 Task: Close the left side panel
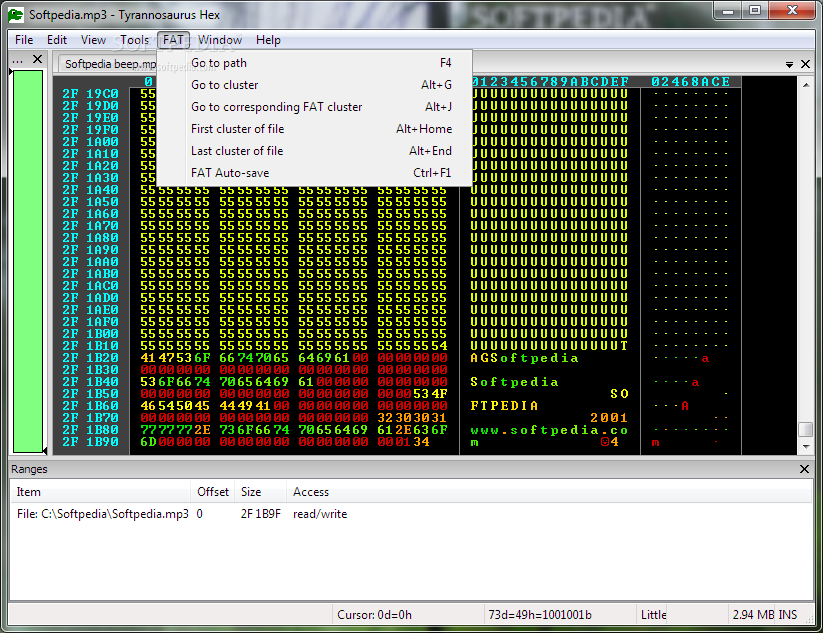pos(37,59)
